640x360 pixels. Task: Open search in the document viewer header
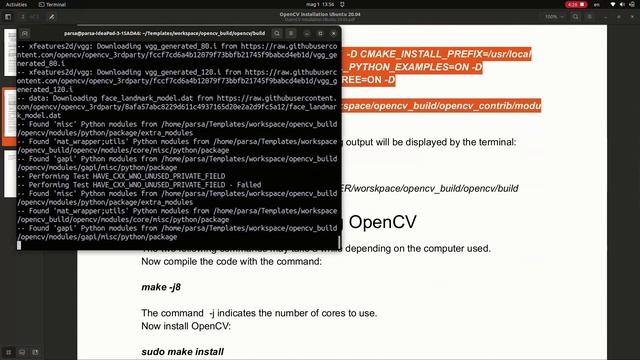click(576, 17)
